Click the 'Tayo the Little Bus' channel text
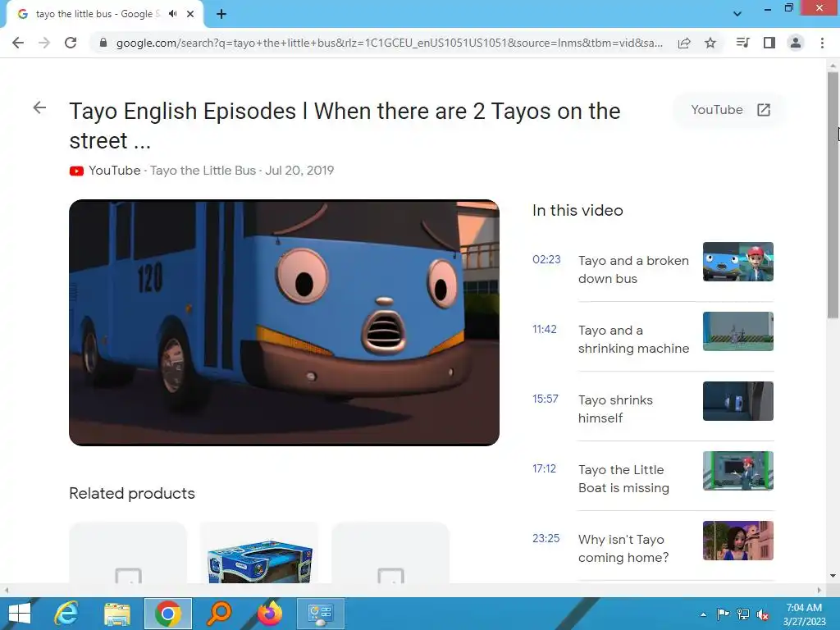 coord(203,171)
